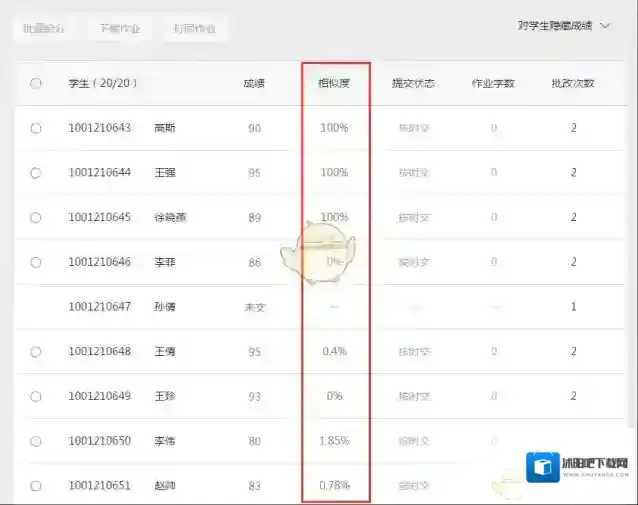Image resolution: width=638 pixels, height=505 pixels.
Task: Check the circle for student 赵帅
Action: [x=36, y=486]
